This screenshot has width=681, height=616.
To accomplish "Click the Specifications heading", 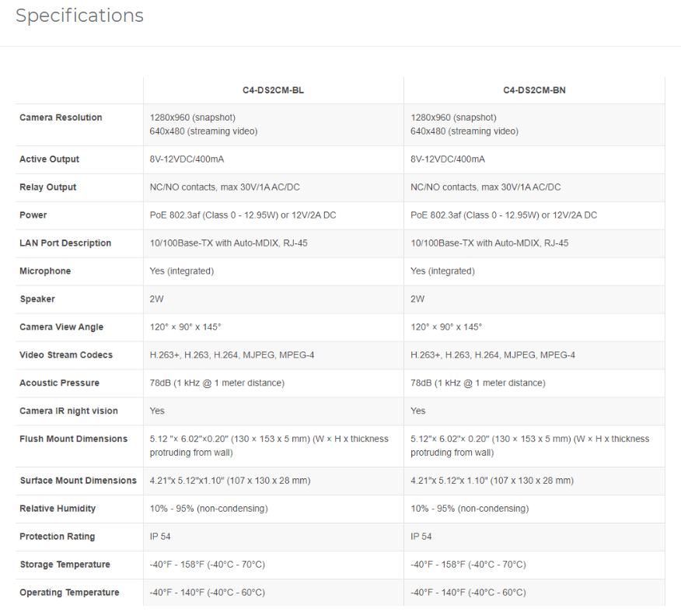I will click(x=79, y=16).
